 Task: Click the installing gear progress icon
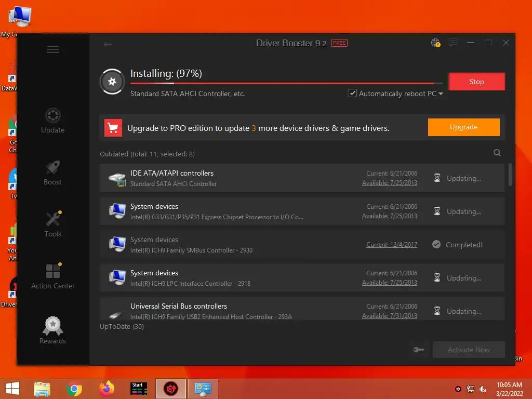click(112, 82)
